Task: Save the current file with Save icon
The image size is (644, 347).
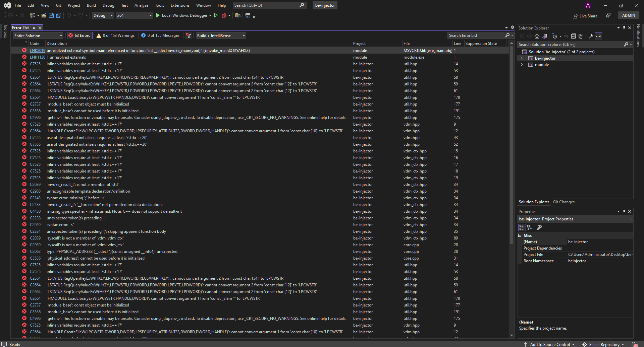Action: pos(51,15)
